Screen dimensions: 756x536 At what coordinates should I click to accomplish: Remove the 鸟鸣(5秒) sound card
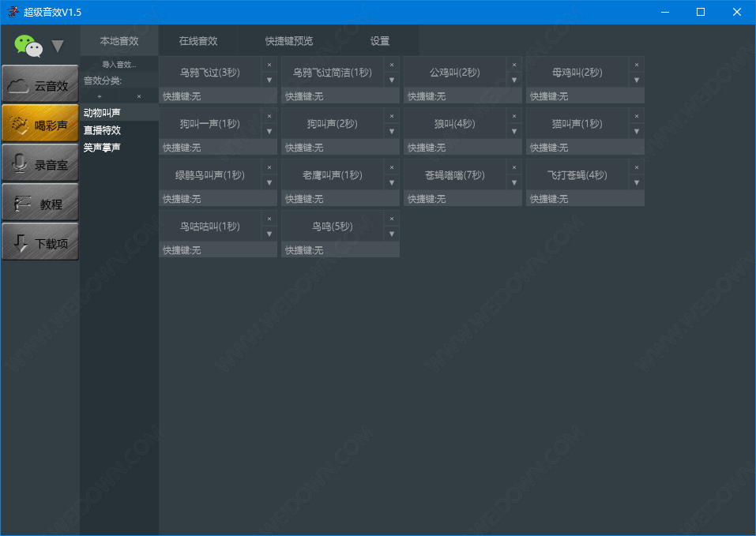pos(392,219)
